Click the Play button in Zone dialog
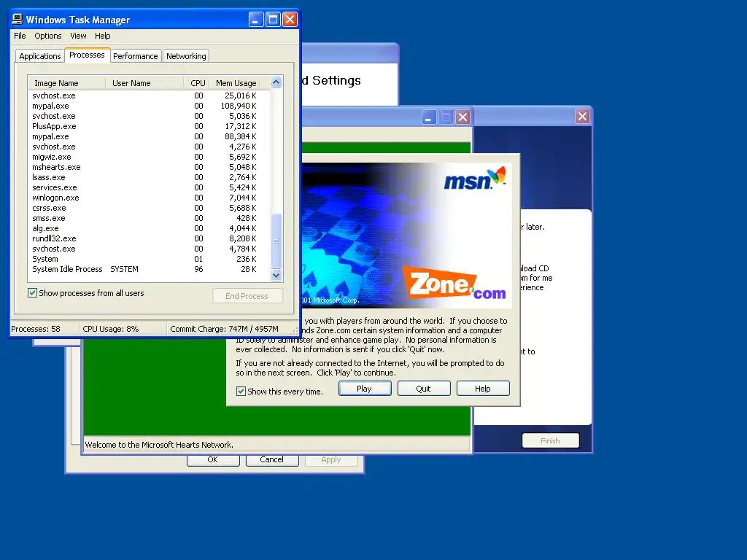The width and height of the screenshot is (747, 560). point(365,389)
